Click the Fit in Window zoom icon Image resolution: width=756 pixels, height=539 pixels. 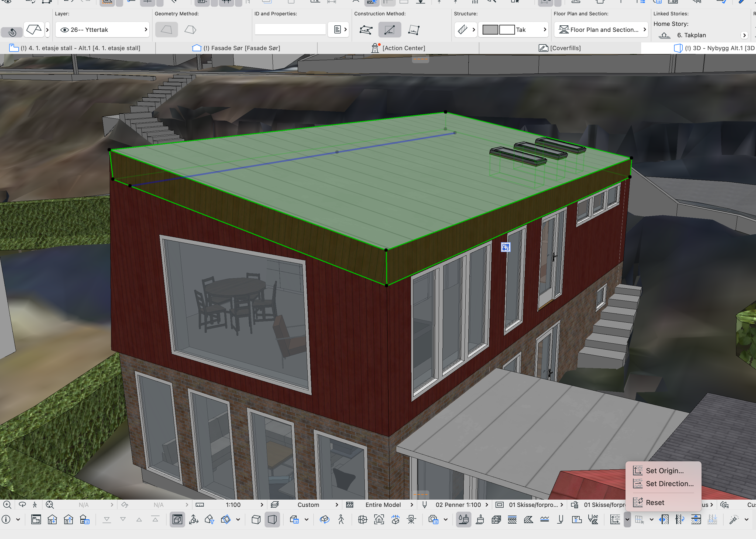[x=50, y=504]
